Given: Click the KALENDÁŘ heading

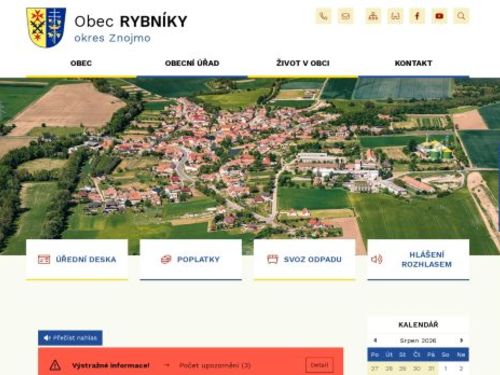Looking at the screenshot, I should 418,325.
